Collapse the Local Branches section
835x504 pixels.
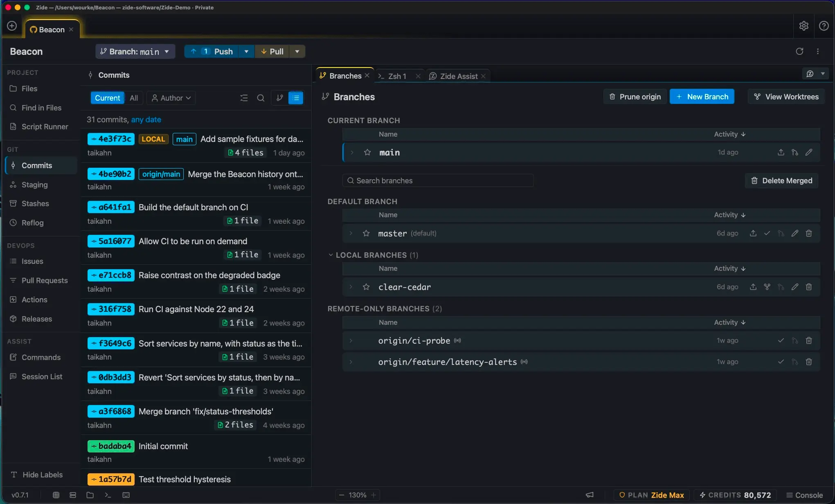(331, 255)
